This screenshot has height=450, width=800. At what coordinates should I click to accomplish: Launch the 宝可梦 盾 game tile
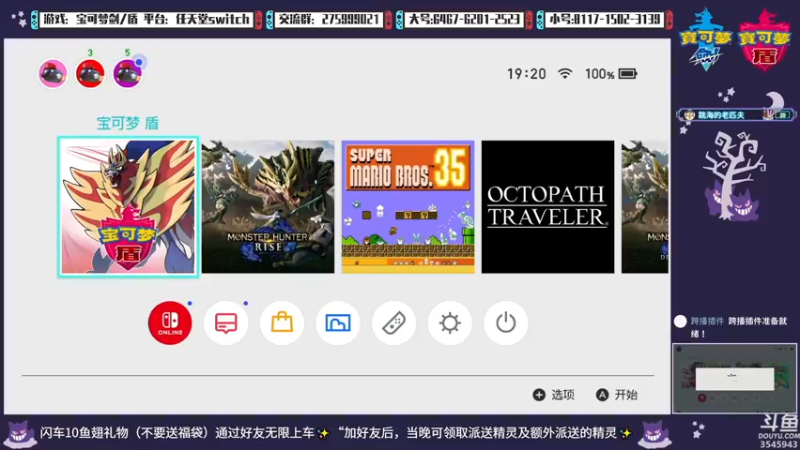pyautogui.click(x=128, y=207)
